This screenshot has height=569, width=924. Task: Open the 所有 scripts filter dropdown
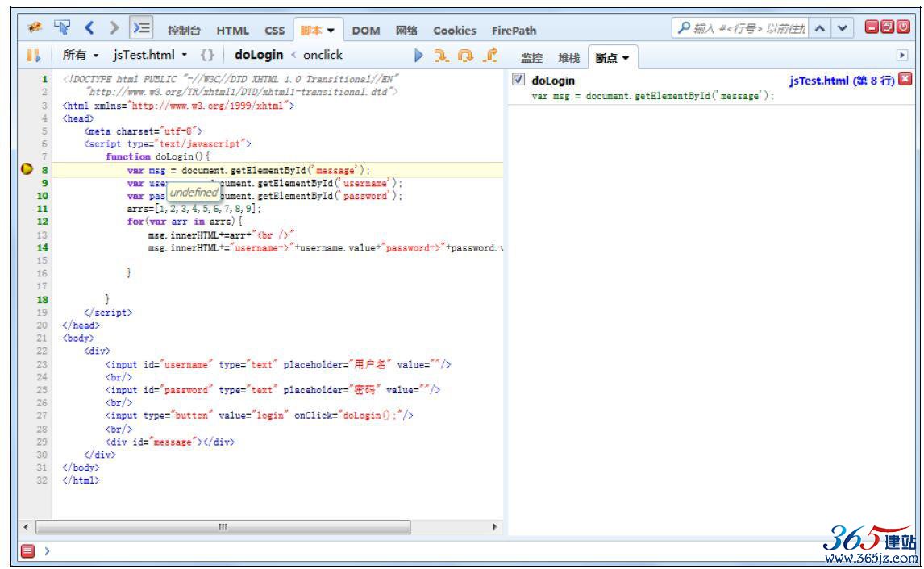coord(81,55)
